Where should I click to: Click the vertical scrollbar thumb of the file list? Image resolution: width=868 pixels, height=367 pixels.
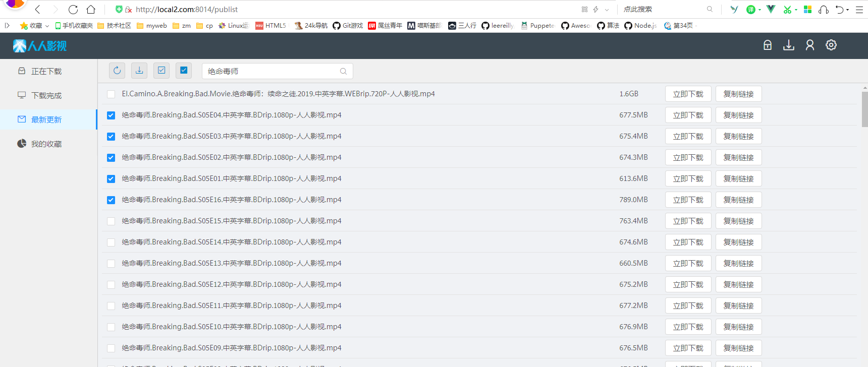tap(864, 109)
